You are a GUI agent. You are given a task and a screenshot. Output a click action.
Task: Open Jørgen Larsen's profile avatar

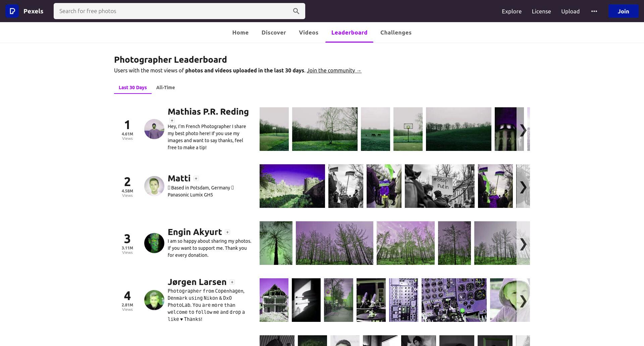(x=154, y=300)
